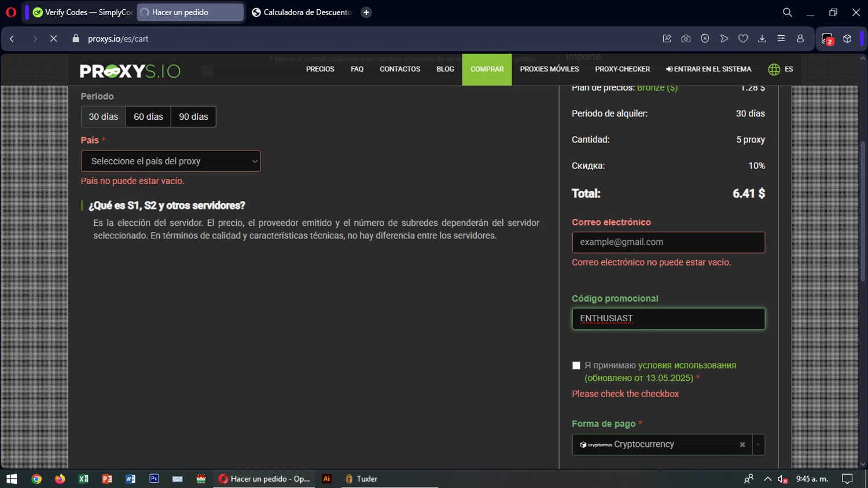Select the 60 días period

149,117
